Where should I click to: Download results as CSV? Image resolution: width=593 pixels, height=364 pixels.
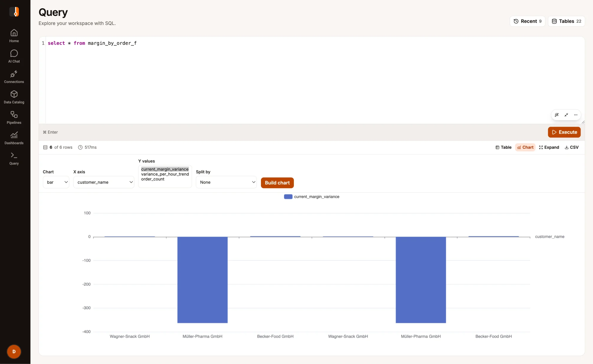pos(572,147)
